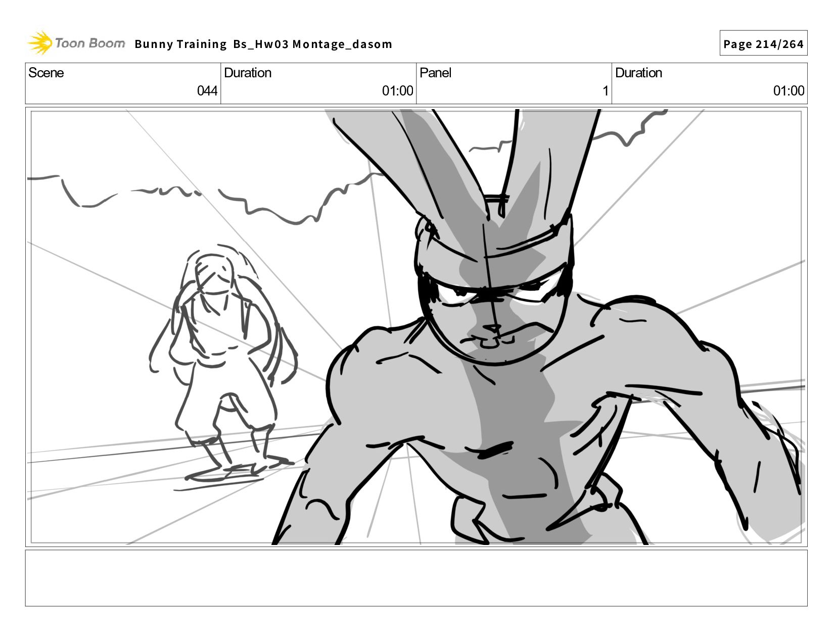Click the panel Duration value at far right
The height and width of the screenshot is (644, 834).
789,91
